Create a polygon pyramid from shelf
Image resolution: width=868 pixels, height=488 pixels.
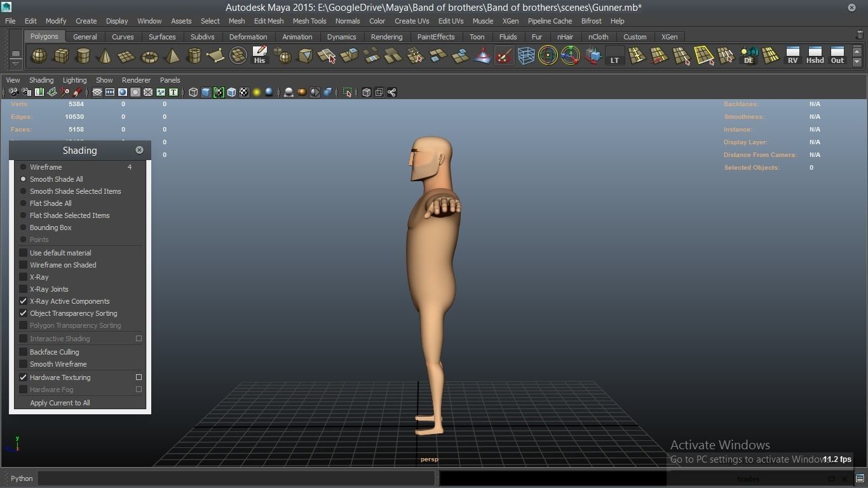coord(172,56)
